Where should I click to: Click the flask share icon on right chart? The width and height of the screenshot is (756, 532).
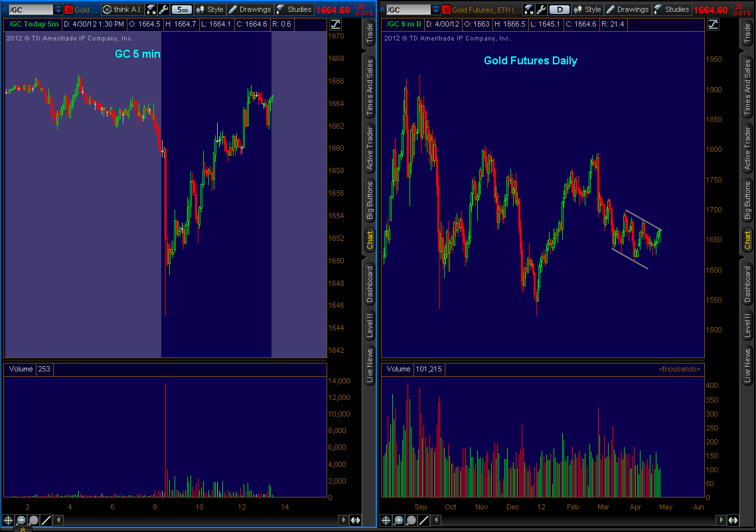(529, 9)
